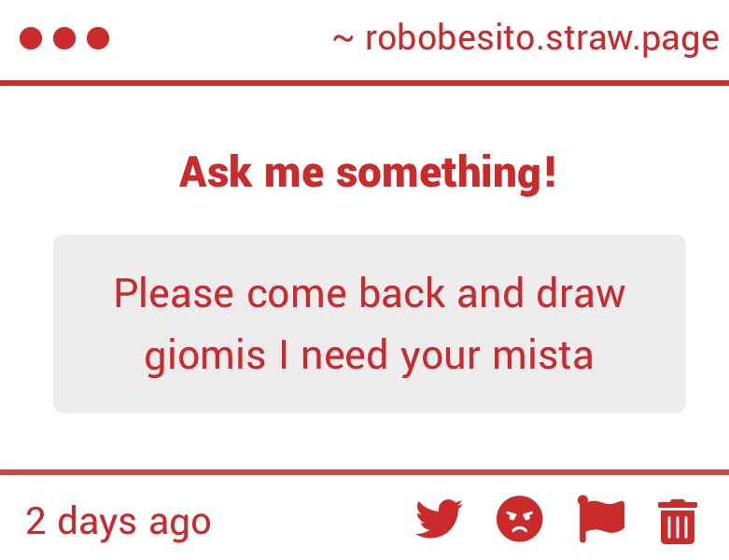
Task: Click the red divider above the footer
Action: pyautogui.click(x=364, y=472)
